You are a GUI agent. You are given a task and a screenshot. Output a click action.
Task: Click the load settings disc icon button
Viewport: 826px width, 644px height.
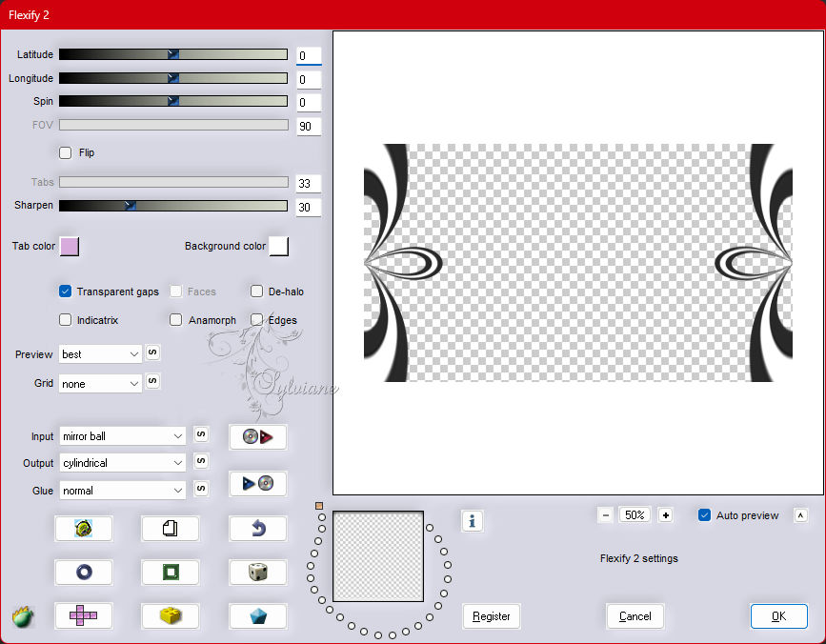click(x=257, y=436)
